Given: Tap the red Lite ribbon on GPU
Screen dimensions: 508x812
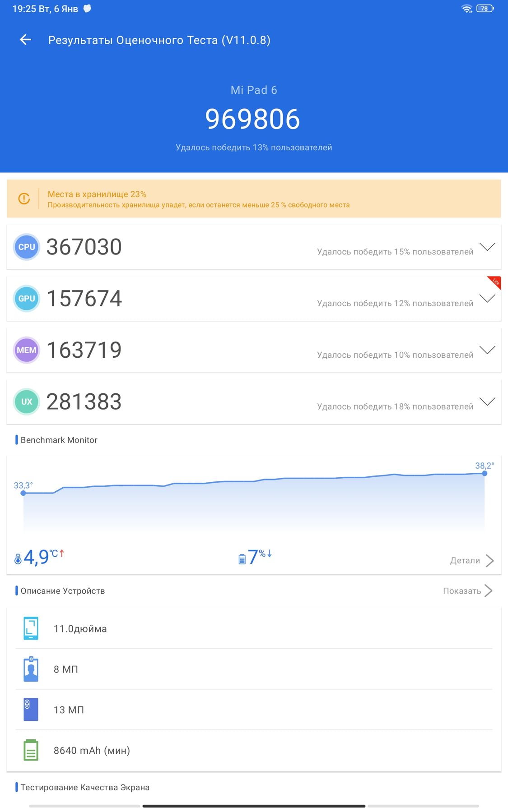Looking at the screenshot, I should click(x=495, y=281).
